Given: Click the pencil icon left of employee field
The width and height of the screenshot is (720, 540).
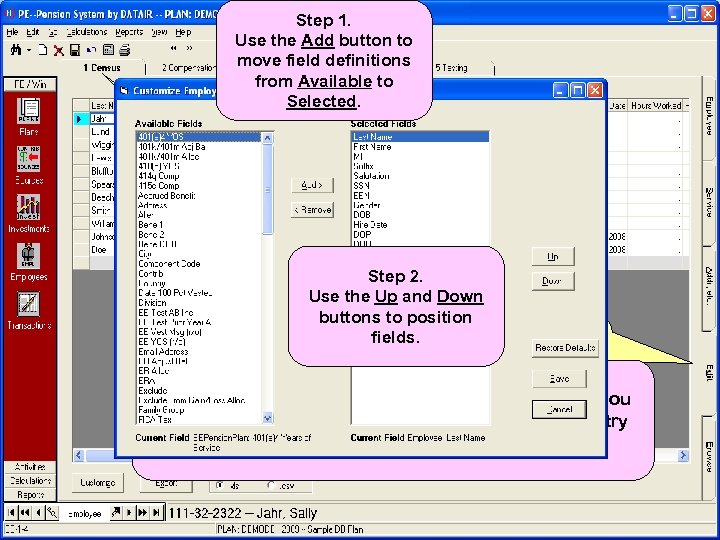Looking at the screenshot, I should coord(52,512).
